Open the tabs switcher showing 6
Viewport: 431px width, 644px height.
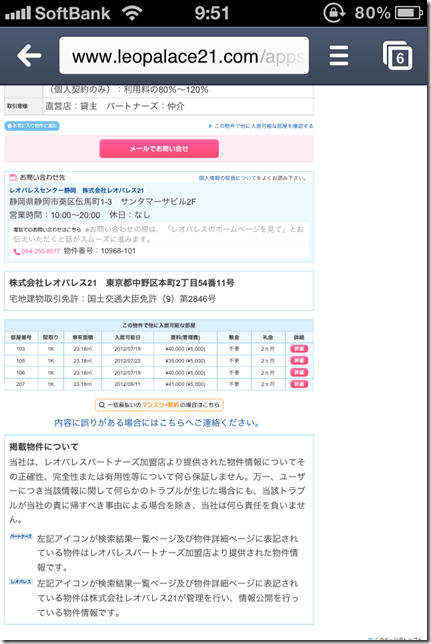397,55
